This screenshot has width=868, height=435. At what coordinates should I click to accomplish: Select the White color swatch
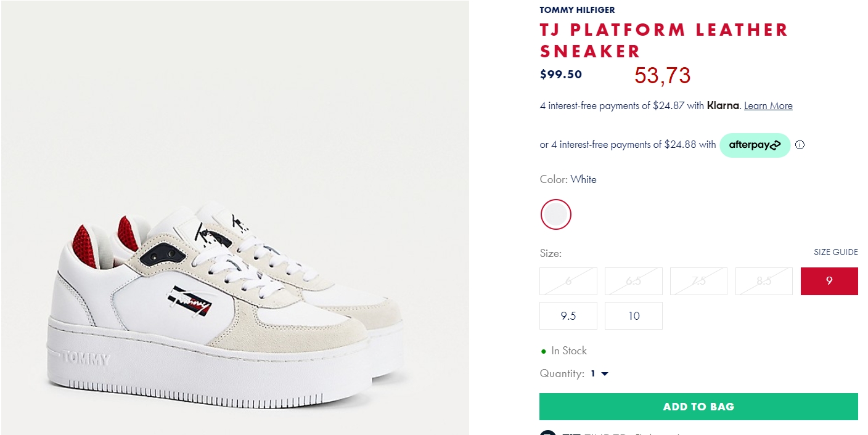coord(556,214)
